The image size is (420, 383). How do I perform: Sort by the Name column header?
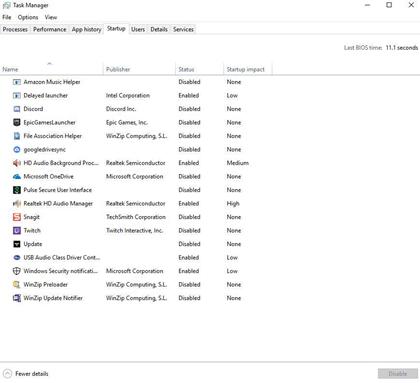coord(51,69)
